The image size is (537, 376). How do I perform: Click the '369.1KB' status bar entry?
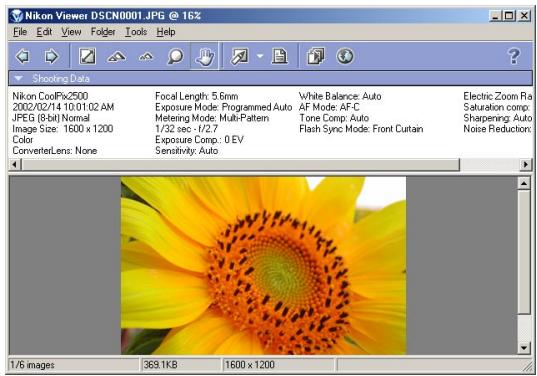tap(160, 365)
